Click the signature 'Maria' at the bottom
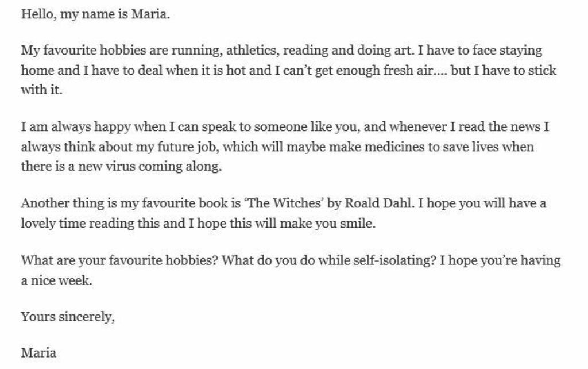The image size is (588, 369). 38,352
